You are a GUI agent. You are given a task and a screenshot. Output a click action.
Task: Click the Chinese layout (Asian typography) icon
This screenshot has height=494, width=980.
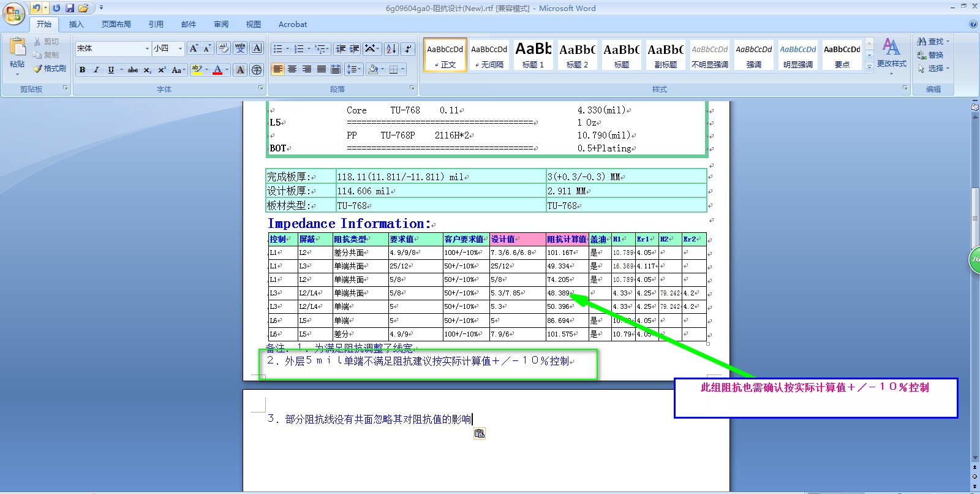point(372,49)
